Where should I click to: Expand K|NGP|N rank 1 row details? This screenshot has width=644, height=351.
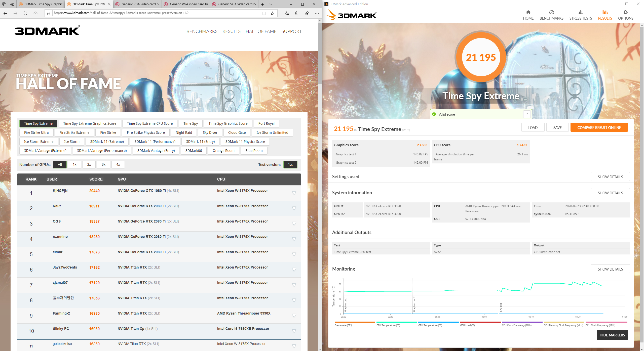[294, 193]
